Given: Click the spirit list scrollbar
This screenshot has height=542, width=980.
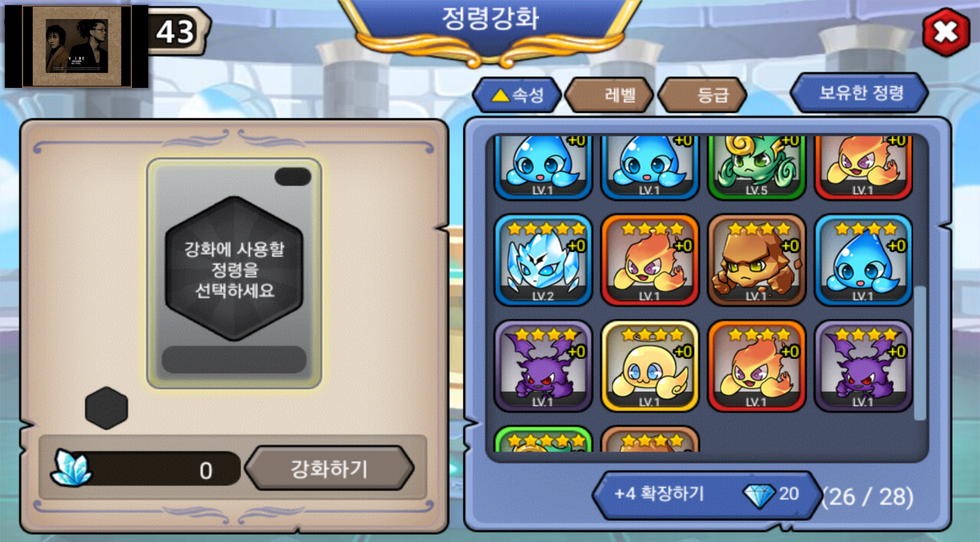Looking at the screenshot, I should 920,353.
